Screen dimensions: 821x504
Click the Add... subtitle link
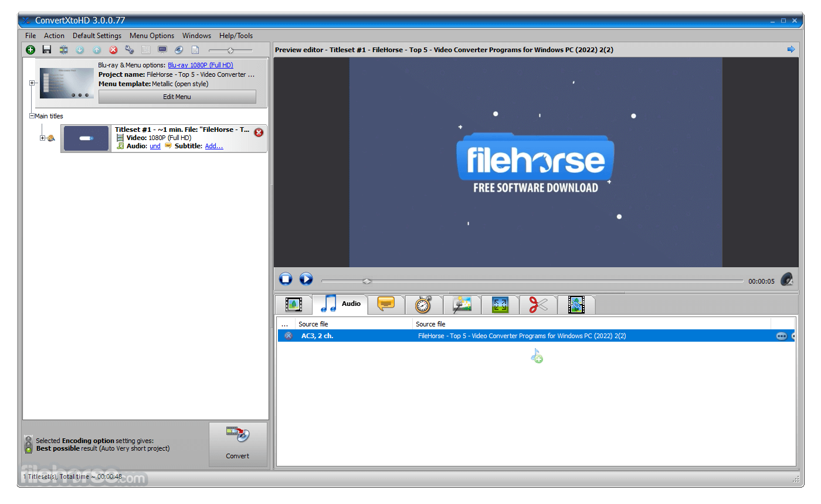(214, 146)
